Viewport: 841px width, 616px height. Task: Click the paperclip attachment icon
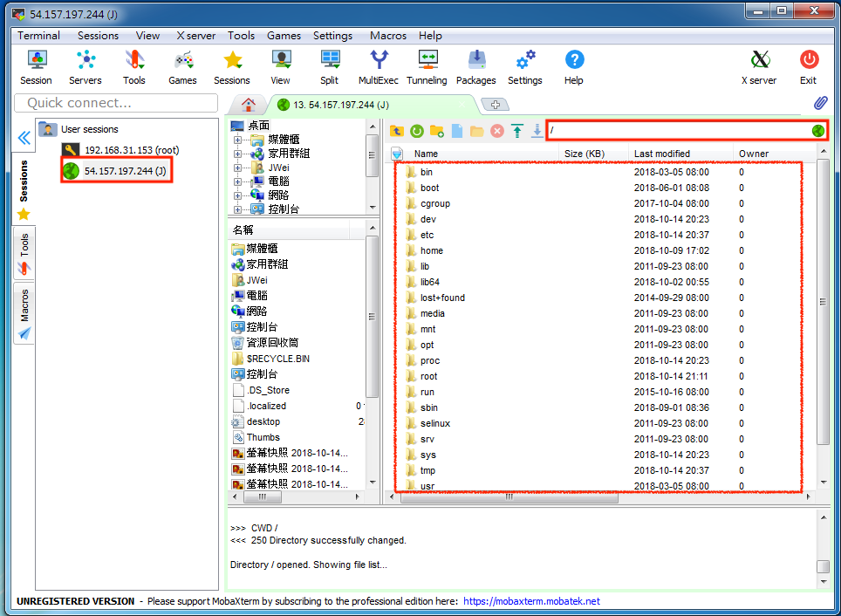point(821,104)
